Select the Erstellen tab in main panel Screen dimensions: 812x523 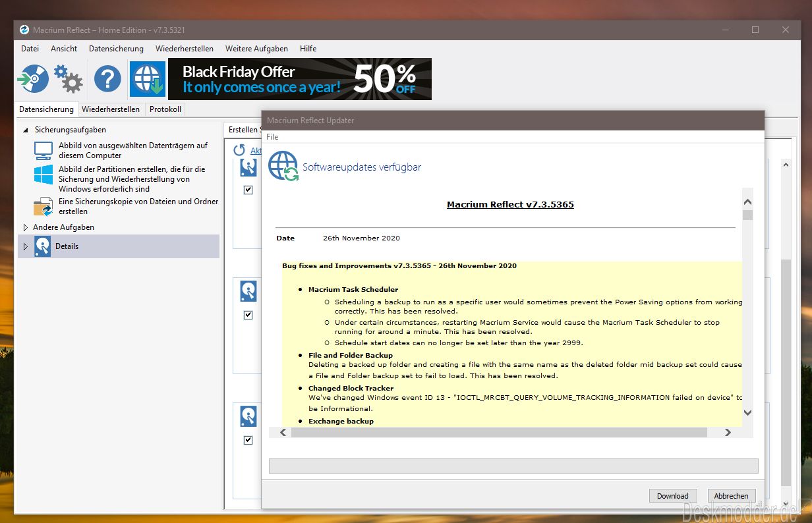pyautogui.click(x=243, y=130)
